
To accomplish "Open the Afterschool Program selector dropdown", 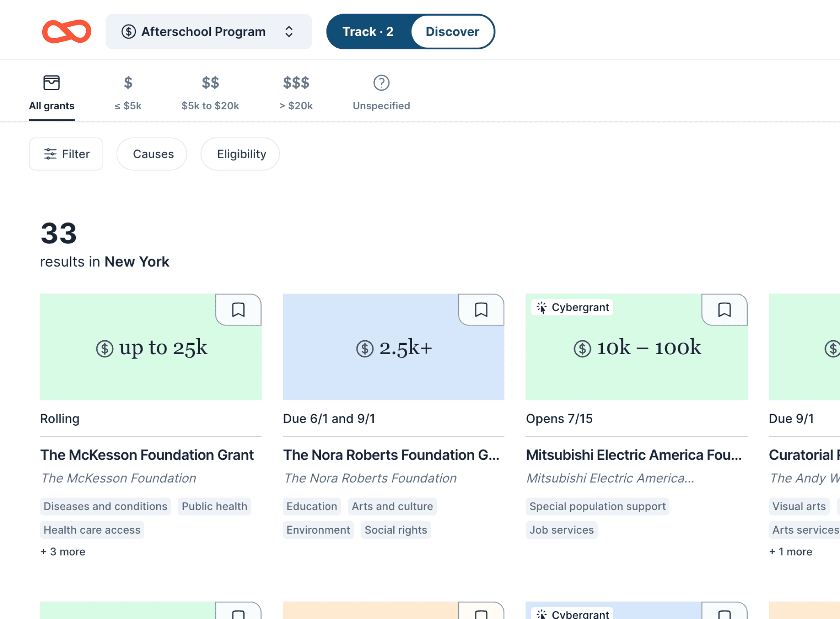I will coord(208,32).
